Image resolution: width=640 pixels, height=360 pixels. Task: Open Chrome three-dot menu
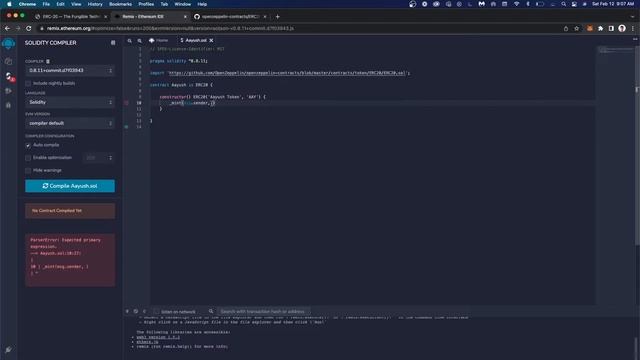(x=633, y=28)
